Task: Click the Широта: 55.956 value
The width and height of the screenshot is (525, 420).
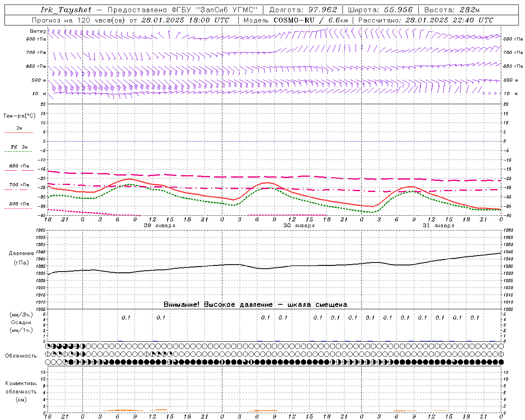Action: (380, 10)
